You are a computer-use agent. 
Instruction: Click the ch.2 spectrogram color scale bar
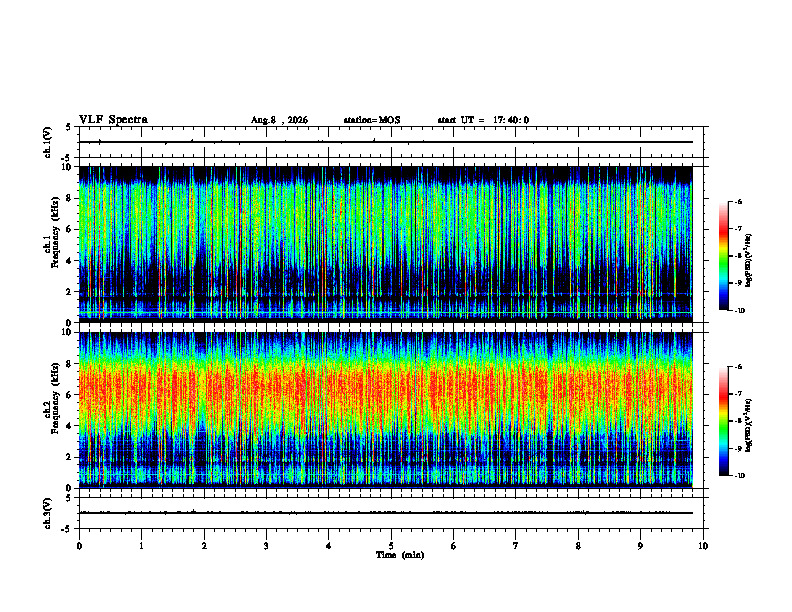click(723, 421)
